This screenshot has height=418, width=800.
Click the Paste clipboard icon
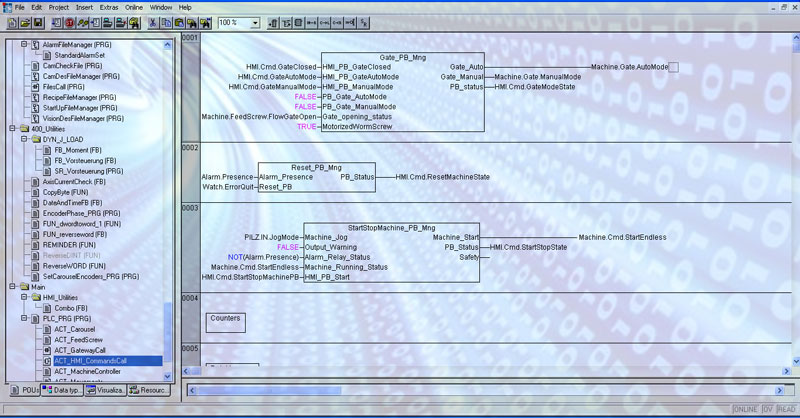(179, 23)
